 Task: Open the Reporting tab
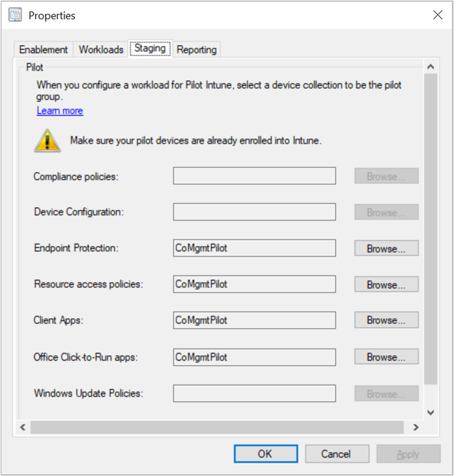click(x=197, y=49)
